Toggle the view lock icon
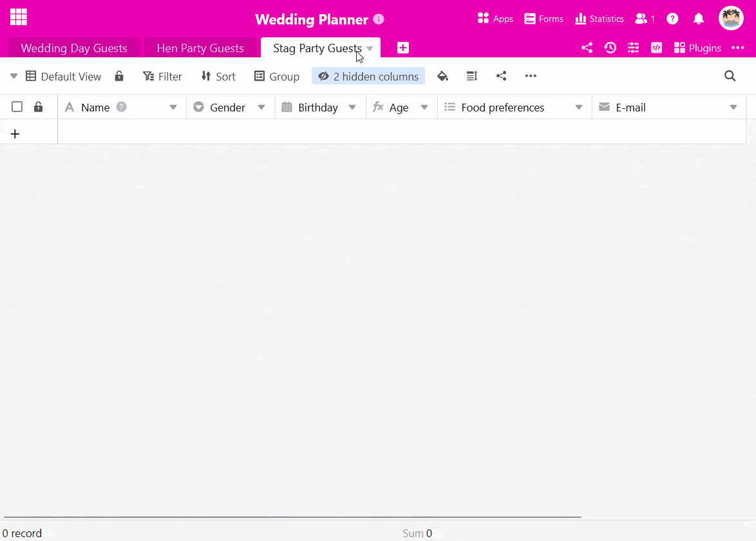The image size is (756, 541). point(119,76)
